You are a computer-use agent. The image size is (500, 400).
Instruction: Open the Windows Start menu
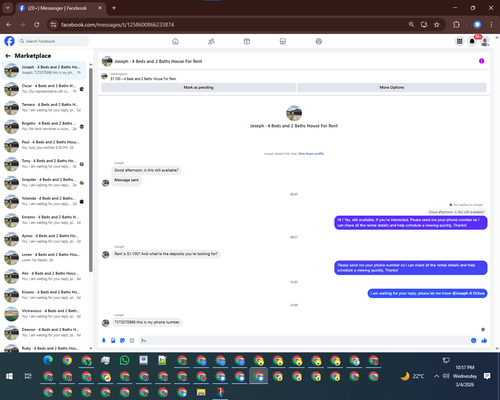pos(9,376)
